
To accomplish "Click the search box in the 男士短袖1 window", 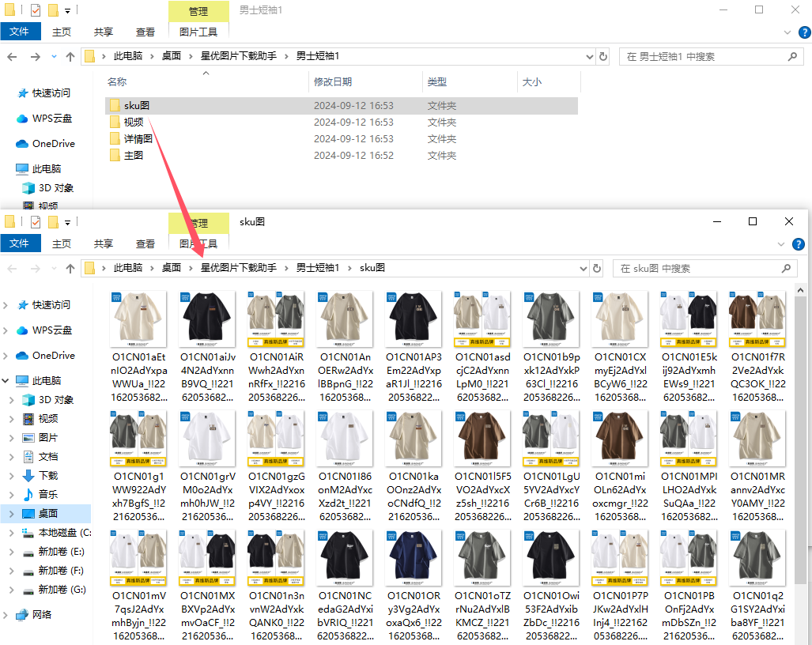I will pos(711,56).
